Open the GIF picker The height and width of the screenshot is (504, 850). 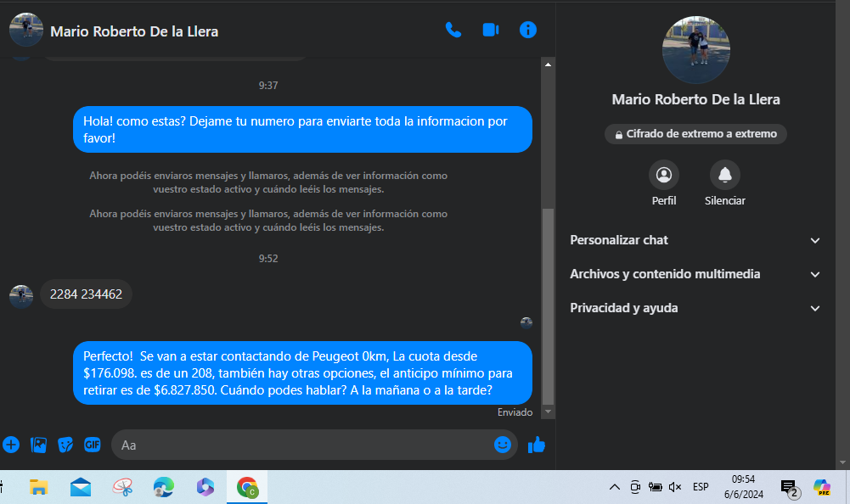click(x=92, y=445)
